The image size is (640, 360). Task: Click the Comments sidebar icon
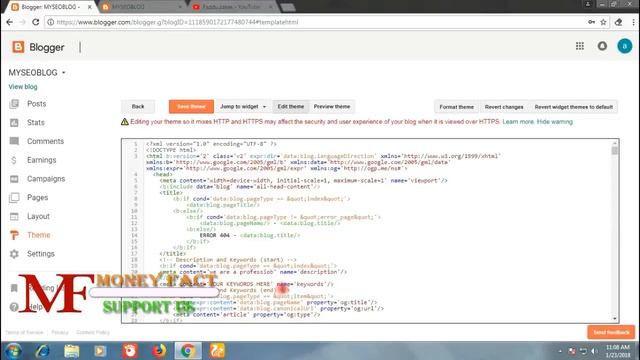pos(14,141)
